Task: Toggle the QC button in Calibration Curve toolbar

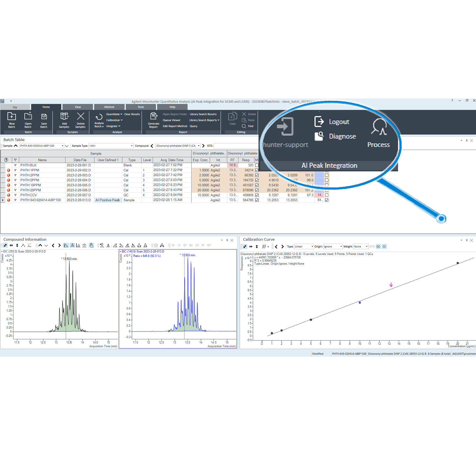Action: tap(378, 247)
